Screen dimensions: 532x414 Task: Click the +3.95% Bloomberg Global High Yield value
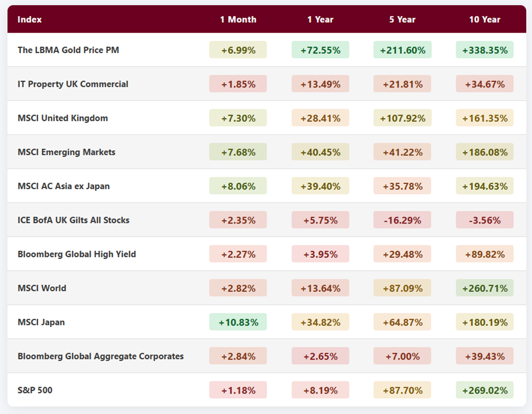pyautogui.click(x=320, y=254)
